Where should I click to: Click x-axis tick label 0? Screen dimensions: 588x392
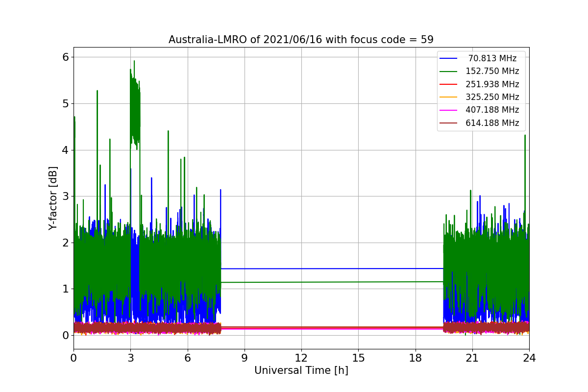[x=73, y=358]
